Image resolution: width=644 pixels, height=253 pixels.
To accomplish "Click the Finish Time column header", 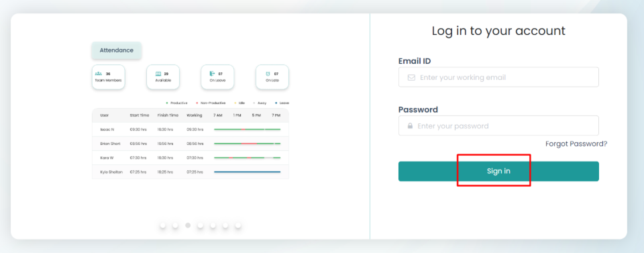I will tap(168, 115).
